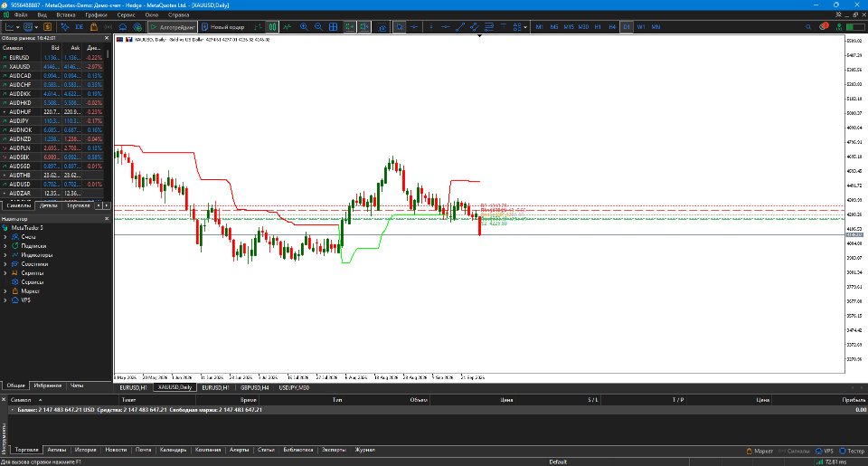Viewport: 868px width, 466px height.
Task: Switch to История toolbox tab
Action: (85, 450)
